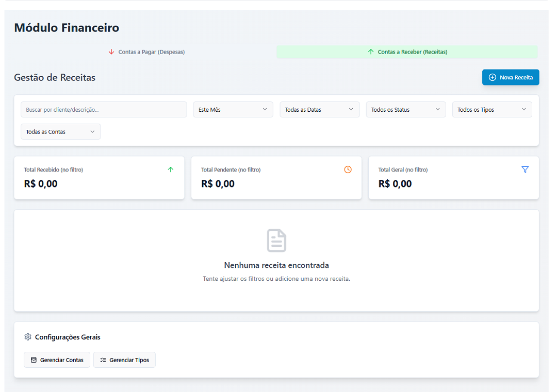Click the Nova Receita button

pos(511,77)
